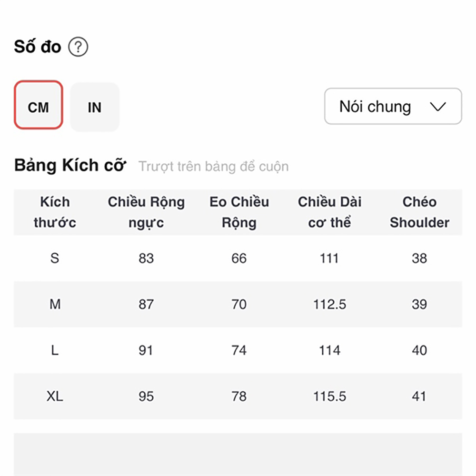Click the Chiều Dài cơ thể header

(x=330, y=212)
